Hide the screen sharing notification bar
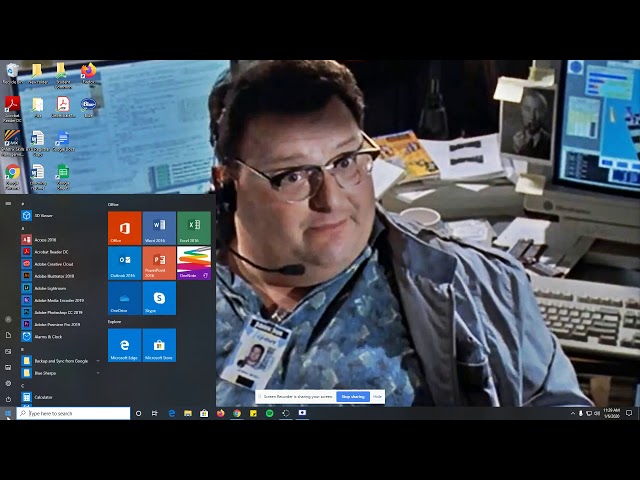640x480 pixels. pos(377,396)
